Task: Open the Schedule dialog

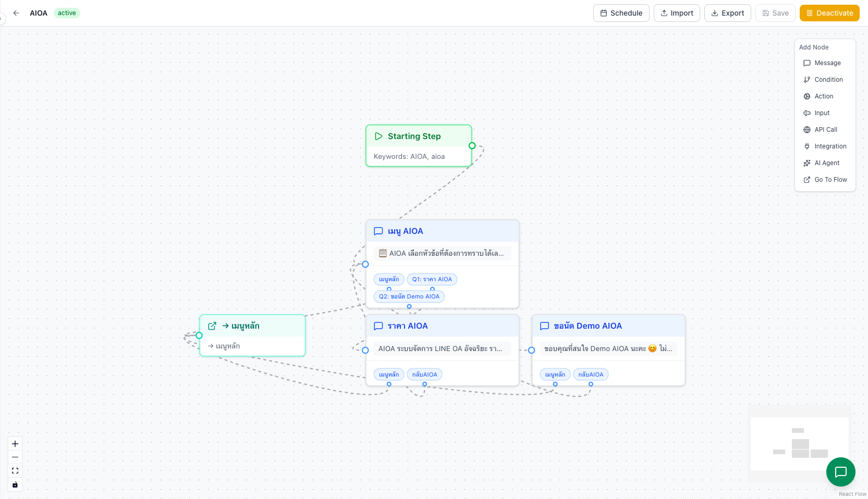Action: pos(621,13)
